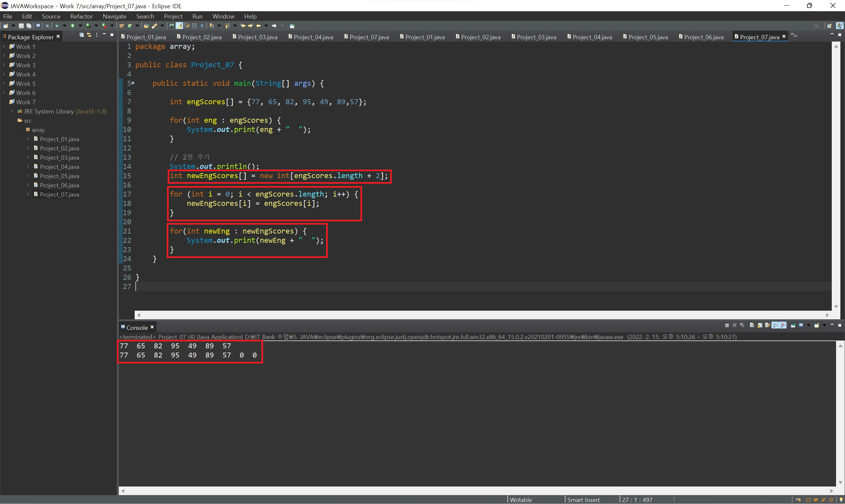Click the New Java Class icon
Viewport: 845px width, 504px height.
[129, 26]
